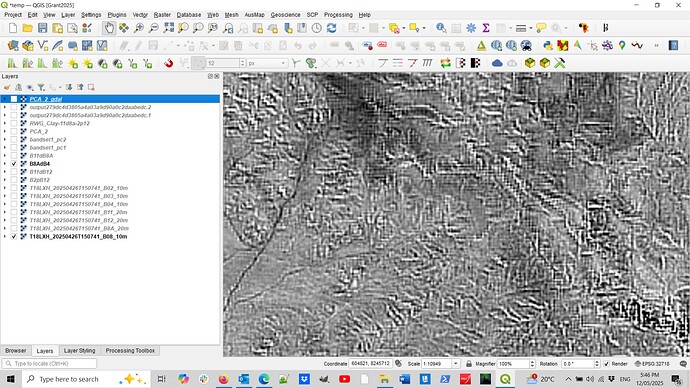The width and height of the screenshot is (690, 388).
Task: Expand the RWG_Clay-11d8a-2p12 layer tree
Action: tap(5, 123)
